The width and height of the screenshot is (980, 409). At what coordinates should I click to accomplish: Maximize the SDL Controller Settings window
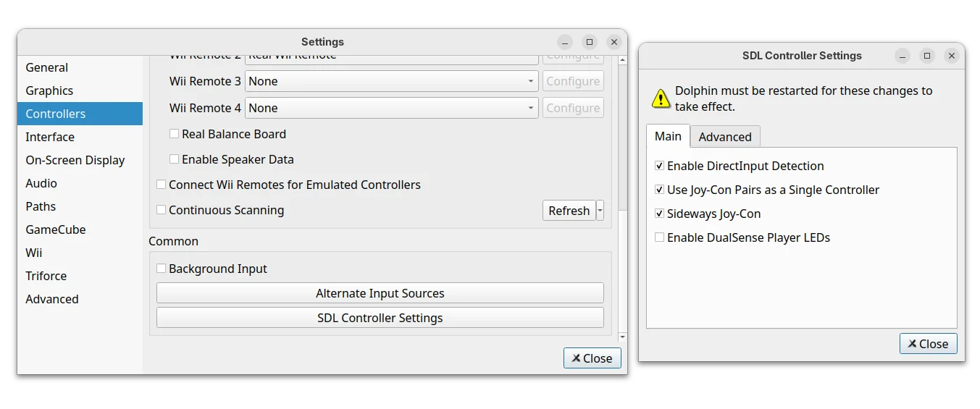[926, 56]
